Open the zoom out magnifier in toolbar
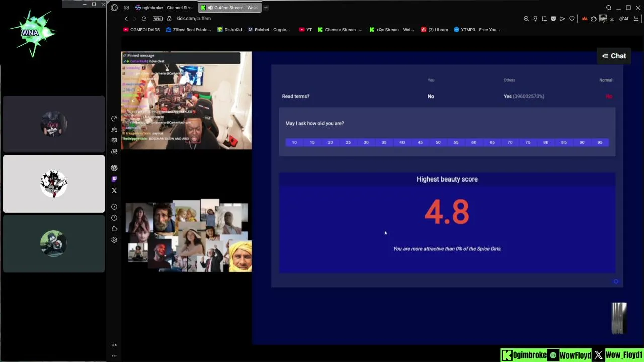 (x=526, y=19)
